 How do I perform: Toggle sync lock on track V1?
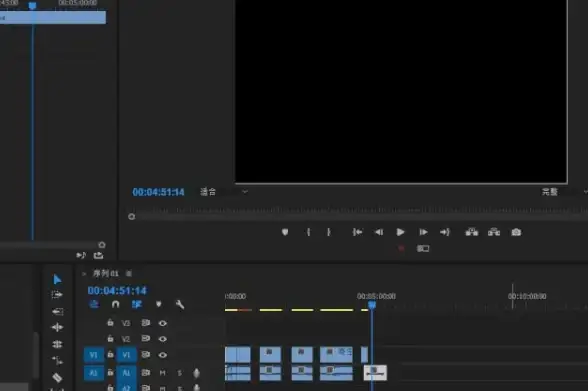click(146, 355)
